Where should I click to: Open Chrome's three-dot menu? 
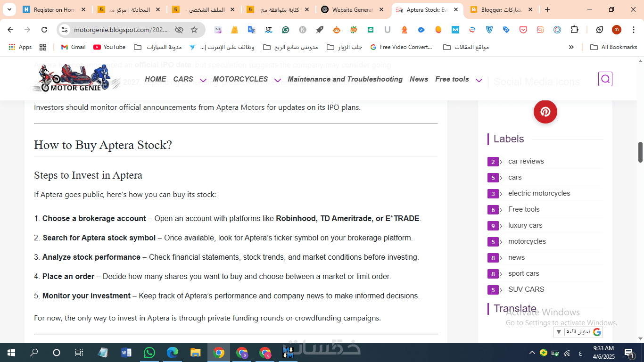tap(633, 30)
